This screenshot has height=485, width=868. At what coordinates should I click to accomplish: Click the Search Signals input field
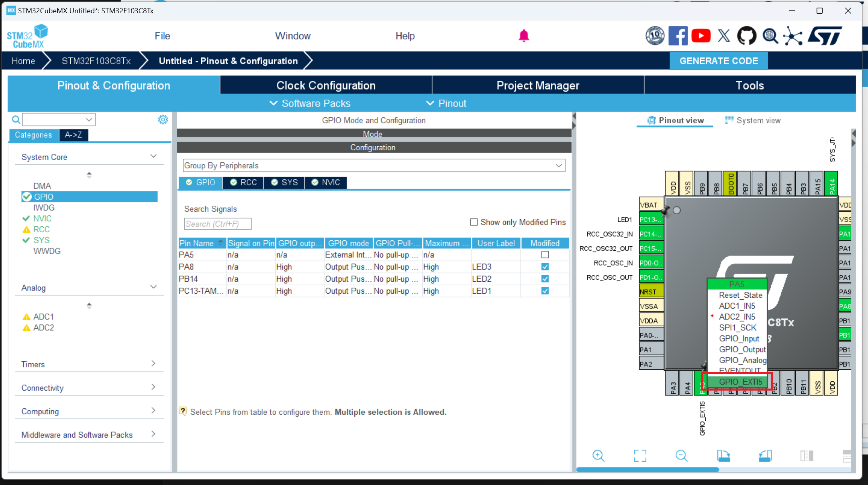pyautogui.click(x=217, y=224)
